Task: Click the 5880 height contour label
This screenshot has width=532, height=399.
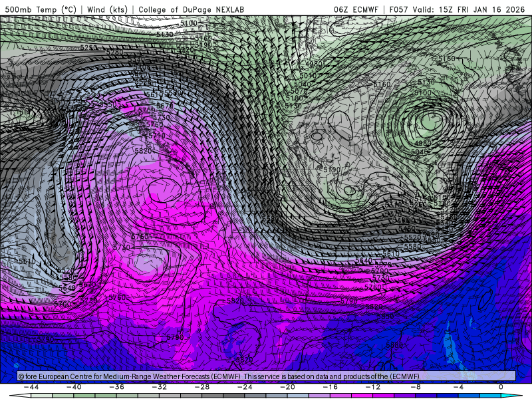Action: tap(394, 345)
